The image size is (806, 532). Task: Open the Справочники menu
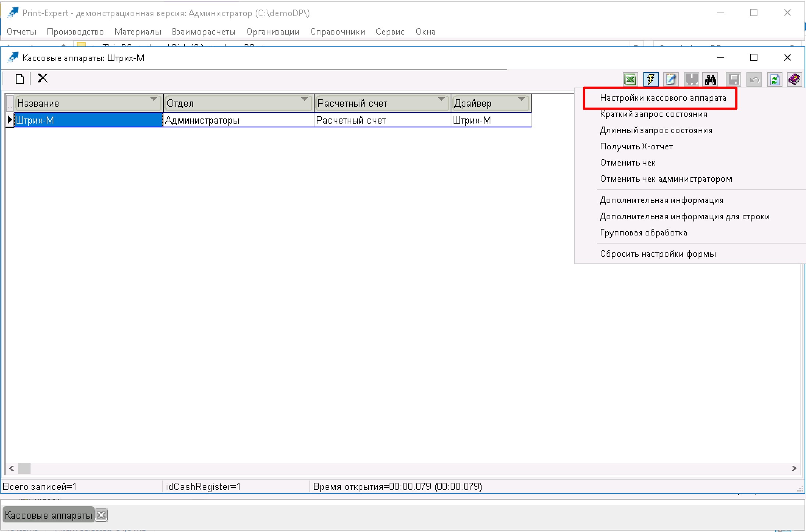pos(337,32)
